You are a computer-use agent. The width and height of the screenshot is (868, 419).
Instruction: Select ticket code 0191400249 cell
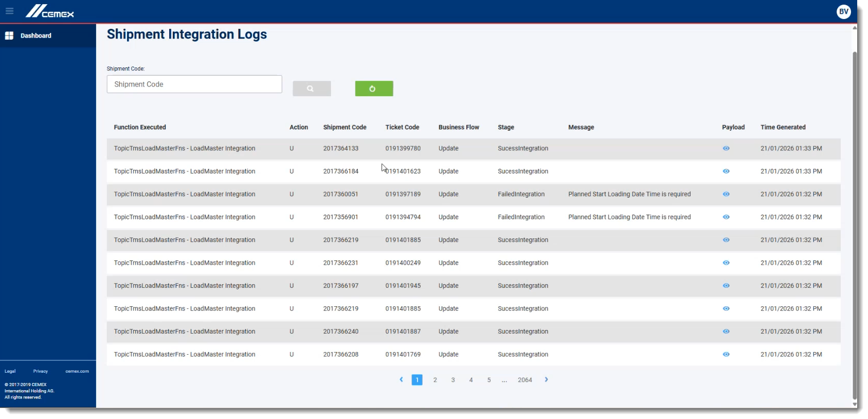pyautogui.click(x=403, y=263)
